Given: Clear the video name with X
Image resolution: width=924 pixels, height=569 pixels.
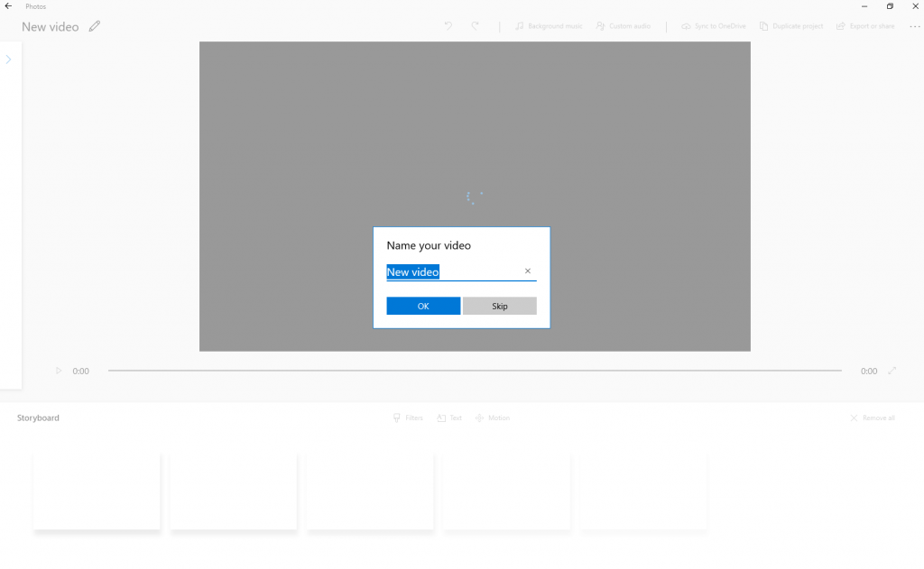Looking at the screenshot, I should point(527,271).
